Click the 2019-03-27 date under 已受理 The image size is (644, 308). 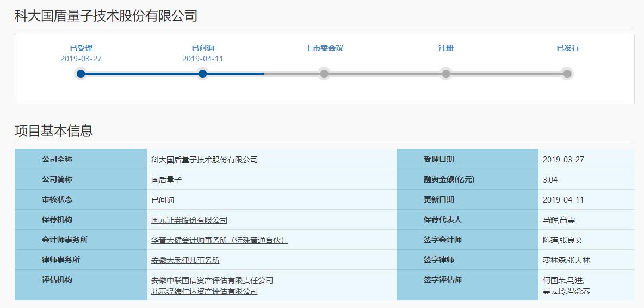(x=81, y=59)
